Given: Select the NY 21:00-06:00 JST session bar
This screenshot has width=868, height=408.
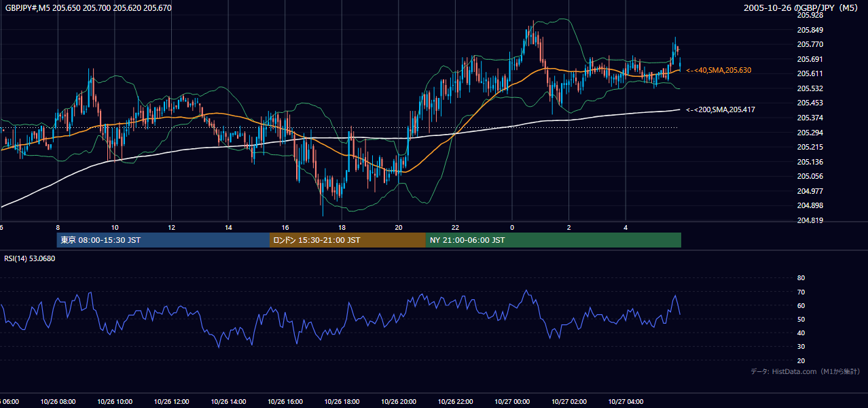Looking at the screenshot, I should point(554,240).
